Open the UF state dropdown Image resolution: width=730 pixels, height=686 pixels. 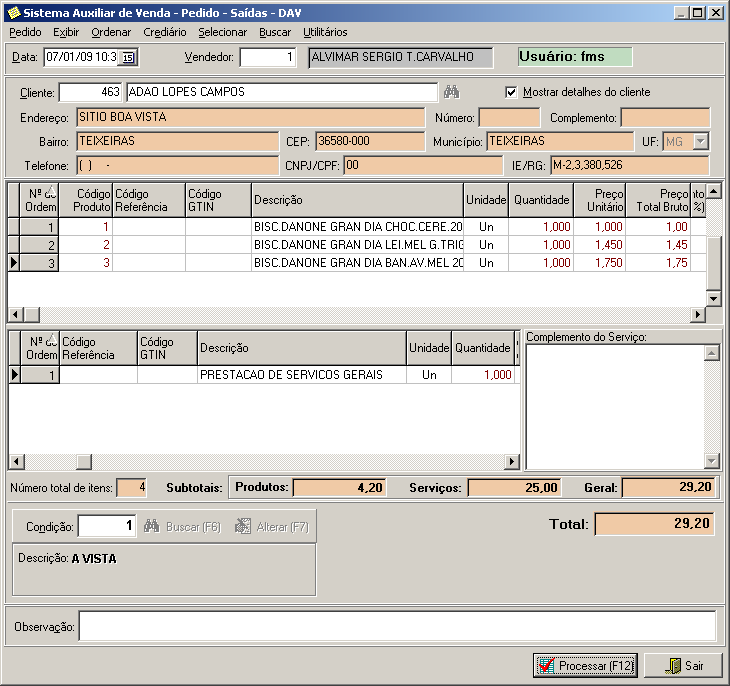pyautogui.click(x=701, y=141)
